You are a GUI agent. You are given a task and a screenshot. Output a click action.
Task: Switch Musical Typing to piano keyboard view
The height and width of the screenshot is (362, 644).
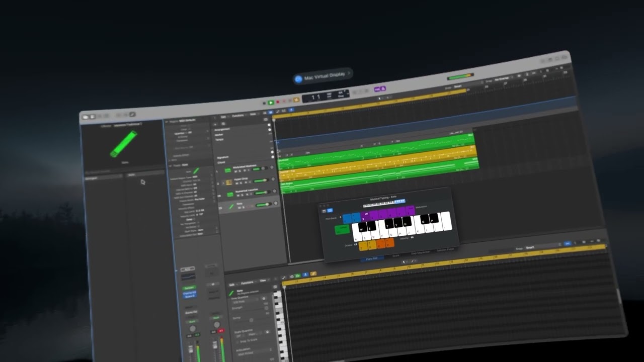point(324,211)
